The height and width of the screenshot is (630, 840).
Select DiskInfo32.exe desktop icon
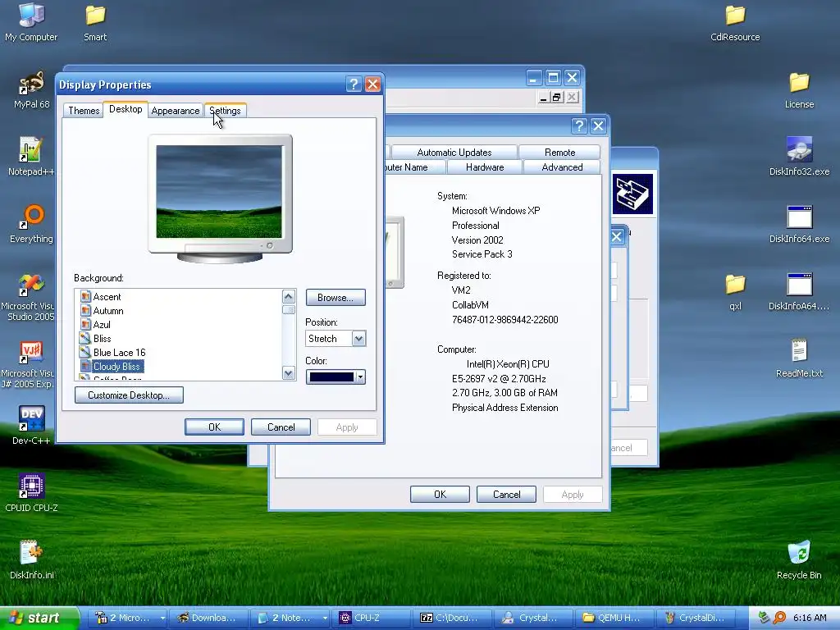pos(799,157)
